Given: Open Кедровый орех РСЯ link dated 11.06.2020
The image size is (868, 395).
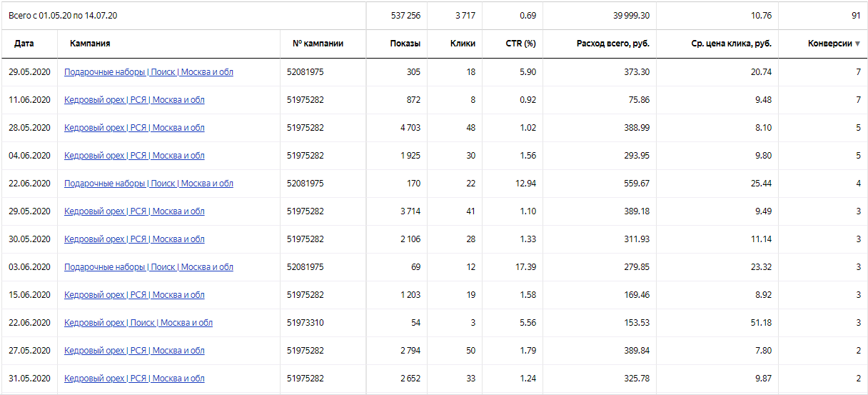Looking at the screenshot, I should pos(134,100).
